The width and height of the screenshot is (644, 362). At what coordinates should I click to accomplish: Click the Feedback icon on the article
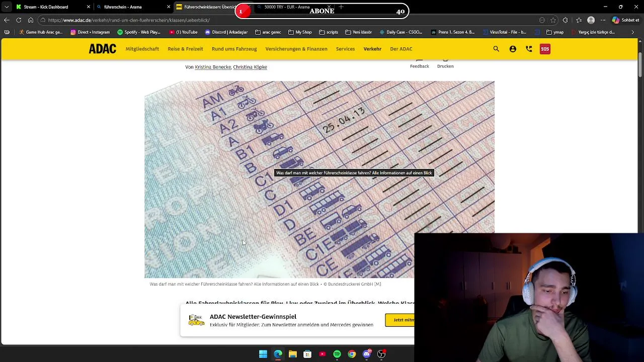point(420,64)
